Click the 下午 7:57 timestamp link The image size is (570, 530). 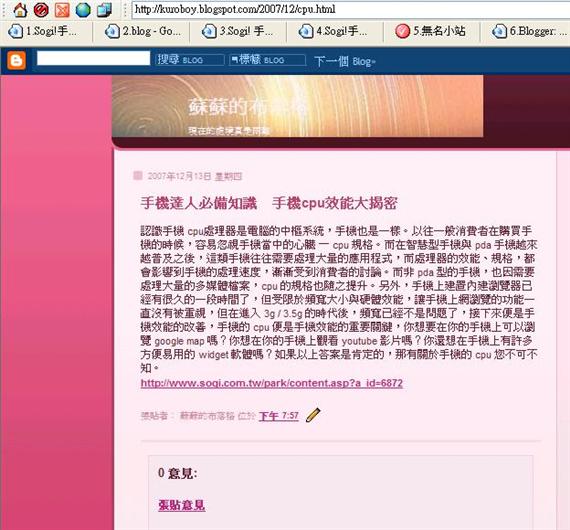coord(278,416)
